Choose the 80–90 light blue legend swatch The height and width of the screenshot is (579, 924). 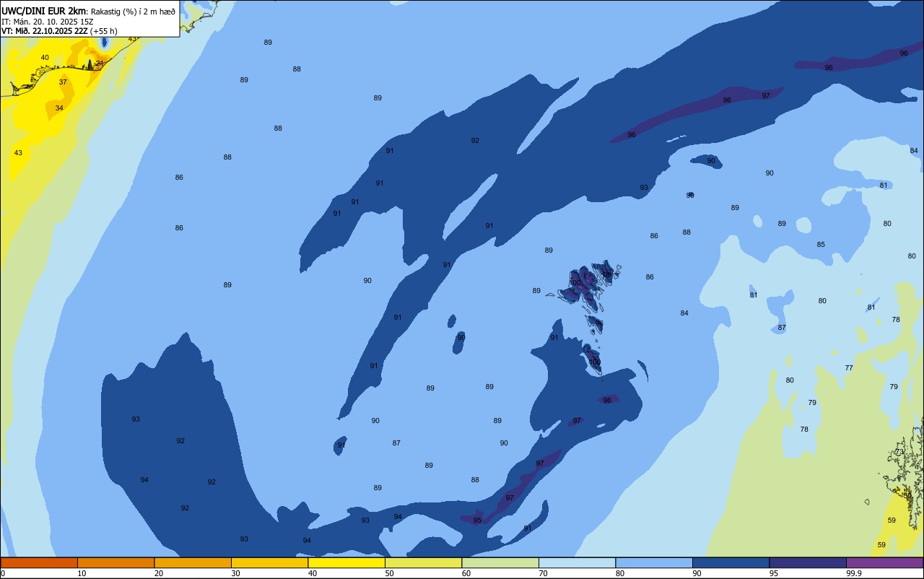tap(654, 563)
